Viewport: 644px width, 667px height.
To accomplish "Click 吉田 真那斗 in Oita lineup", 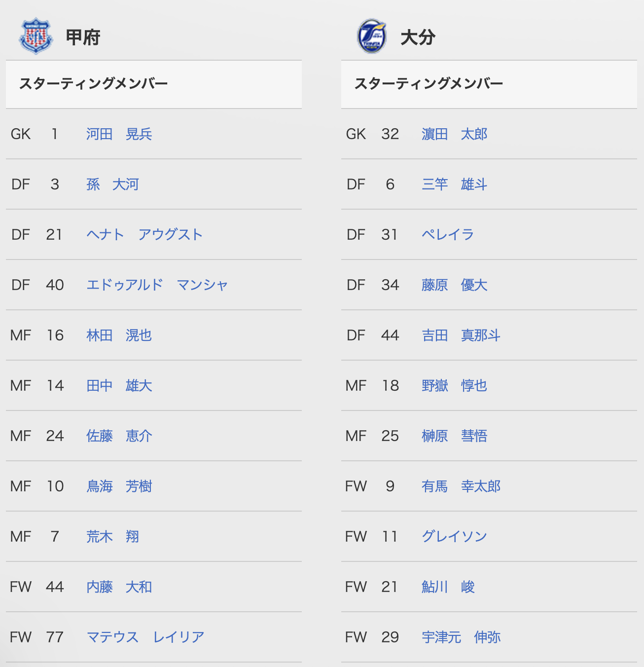I will click(x=461, y=335).
